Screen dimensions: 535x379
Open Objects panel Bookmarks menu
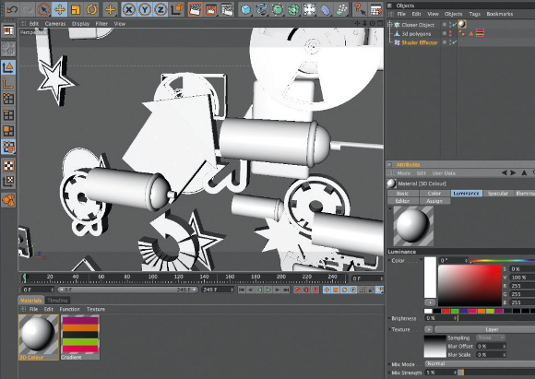coord(500,14)
